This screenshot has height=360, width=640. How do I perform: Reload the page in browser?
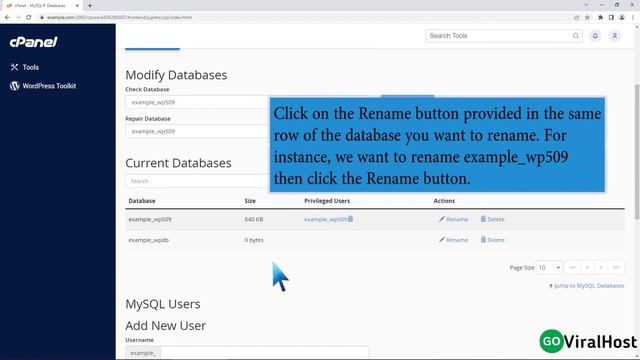(x=29, y=18)
